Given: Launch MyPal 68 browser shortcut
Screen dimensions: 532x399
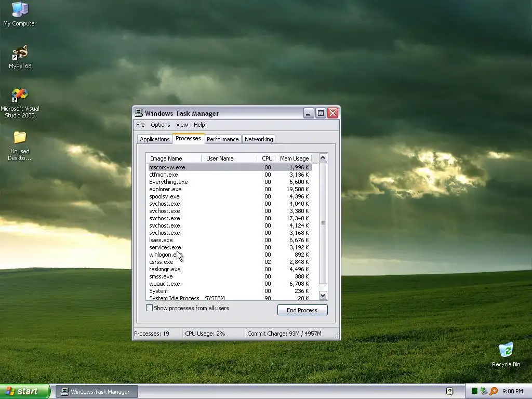Looking at the screenshot, I should point(20,57).
